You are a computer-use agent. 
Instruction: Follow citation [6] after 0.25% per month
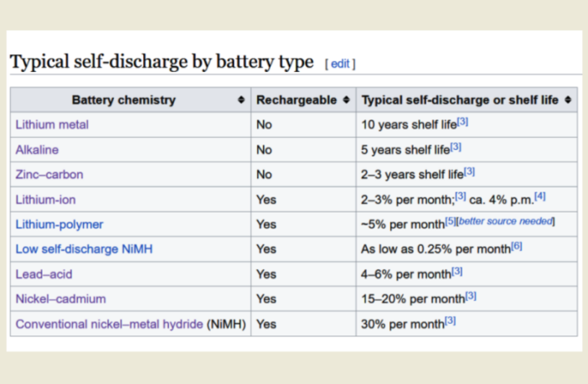[517, 246]
